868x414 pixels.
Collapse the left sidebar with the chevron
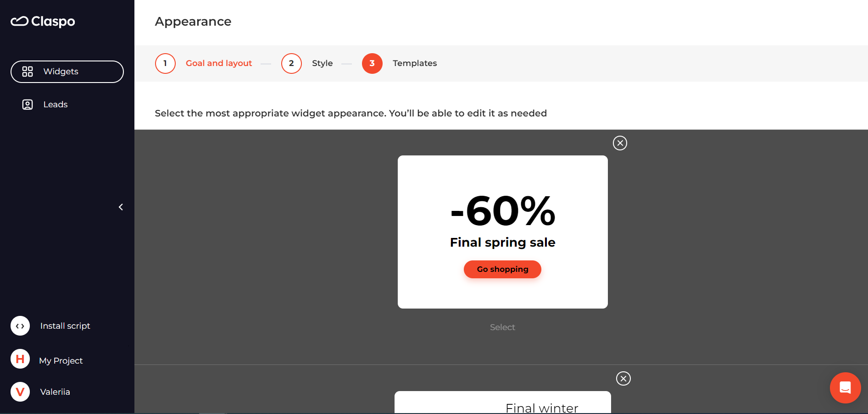pyautogui.click(x=121, y=207)
